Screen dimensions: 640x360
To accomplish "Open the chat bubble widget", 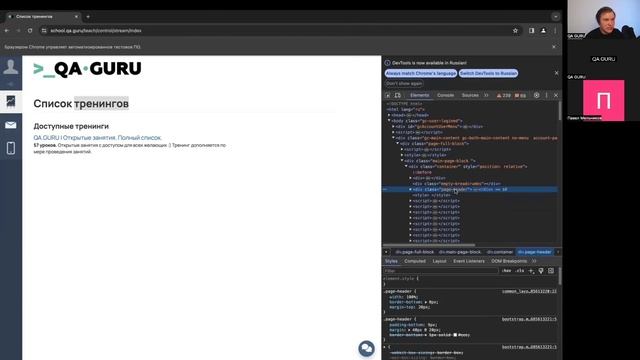I will [366, 348].
